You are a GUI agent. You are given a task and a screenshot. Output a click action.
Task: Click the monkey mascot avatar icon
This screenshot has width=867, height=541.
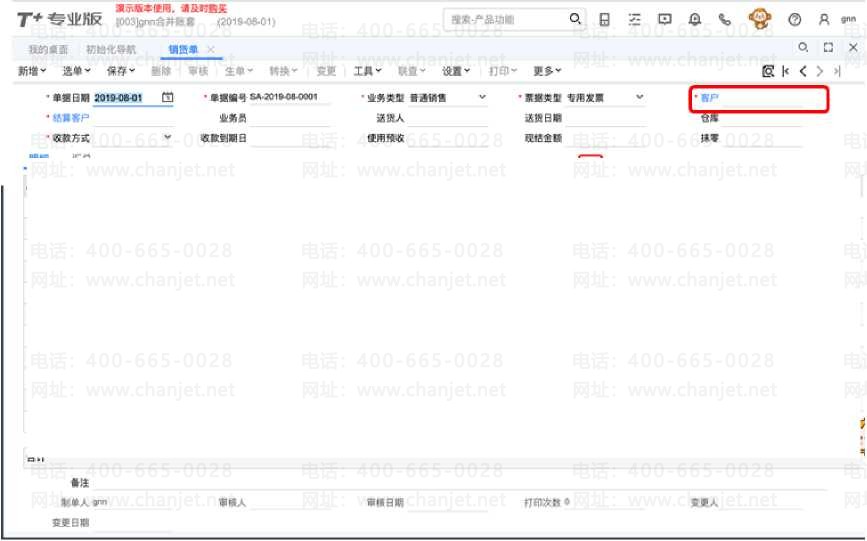click(x=760, y=19)
